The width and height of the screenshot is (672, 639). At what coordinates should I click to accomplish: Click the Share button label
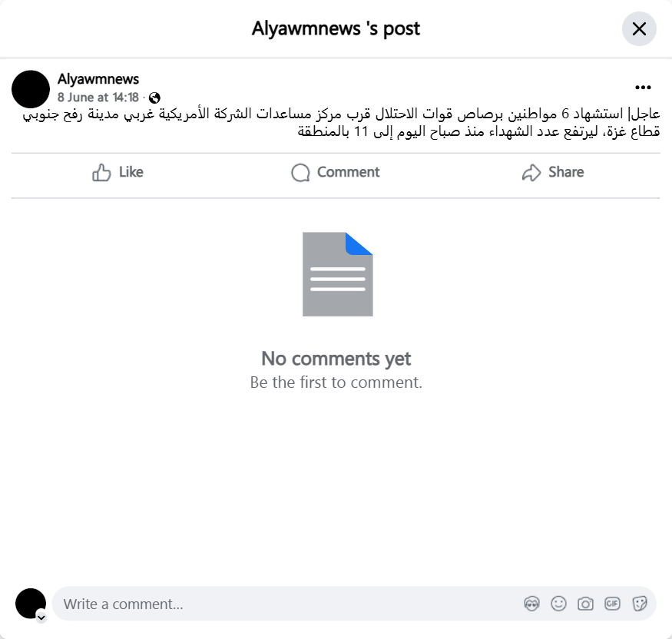[x=566, y=172]
